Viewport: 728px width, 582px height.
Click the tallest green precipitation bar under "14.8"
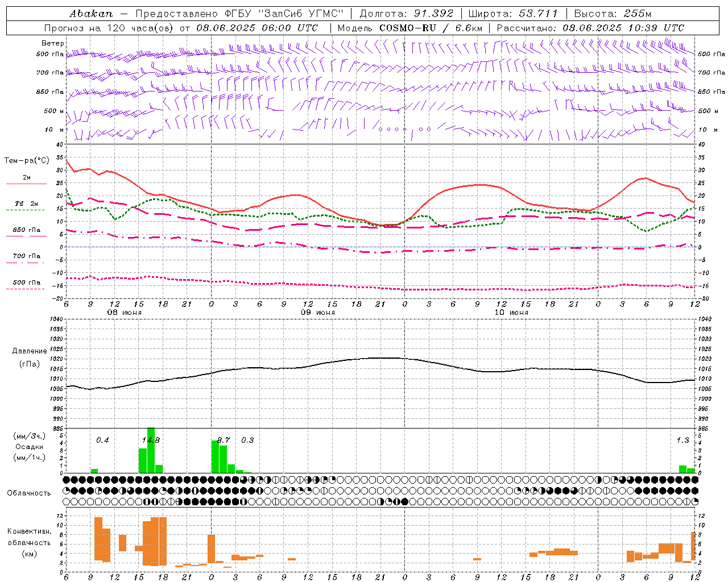(151, 450)
